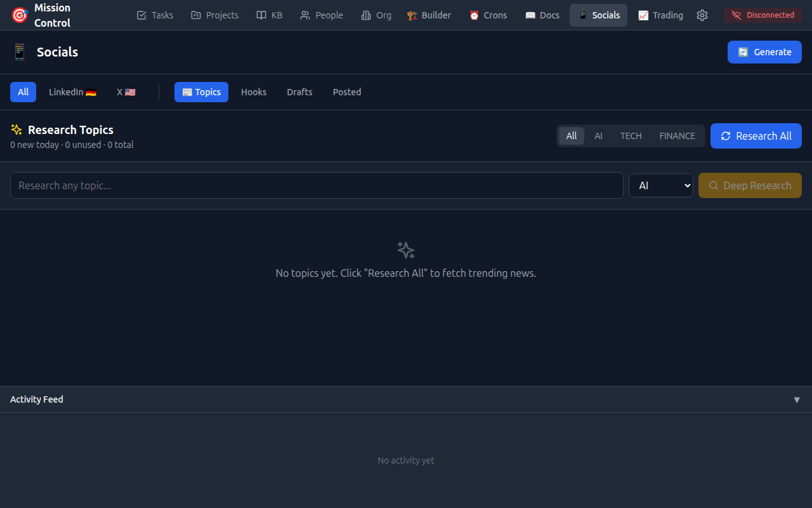Filter research topics by FINANCE
This screenshot has height=508, width=812.
(677, 136)
